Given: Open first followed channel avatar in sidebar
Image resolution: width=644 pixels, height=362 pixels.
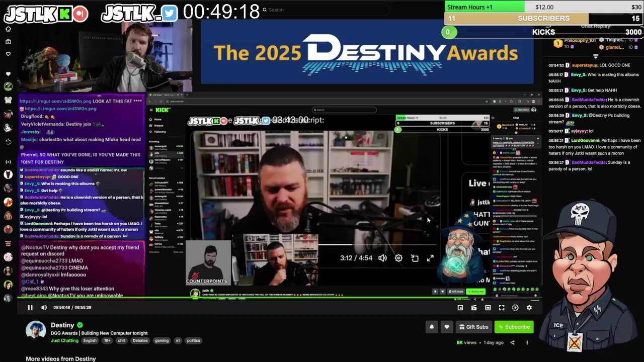Looking at the screenshot, I should tap(8, 86).
